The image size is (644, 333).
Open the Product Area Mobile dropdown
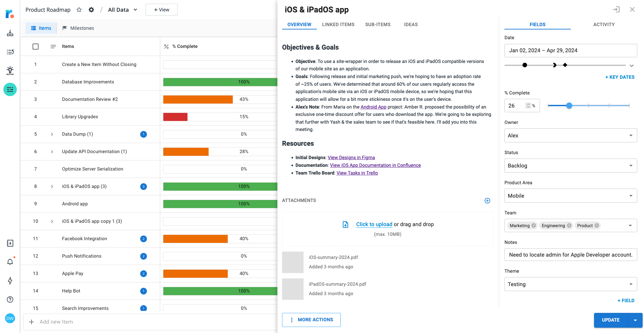[570, 196]
